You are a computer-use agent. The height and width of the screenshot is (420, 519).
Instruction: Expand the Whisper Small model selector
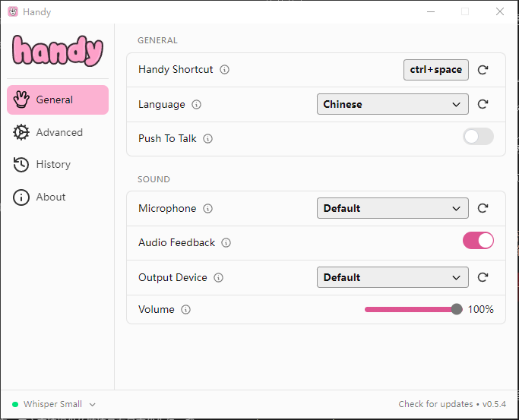55,405
